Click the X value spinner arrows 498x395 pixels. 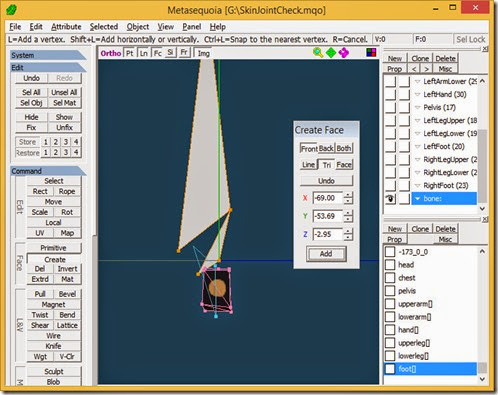(348, 198)
